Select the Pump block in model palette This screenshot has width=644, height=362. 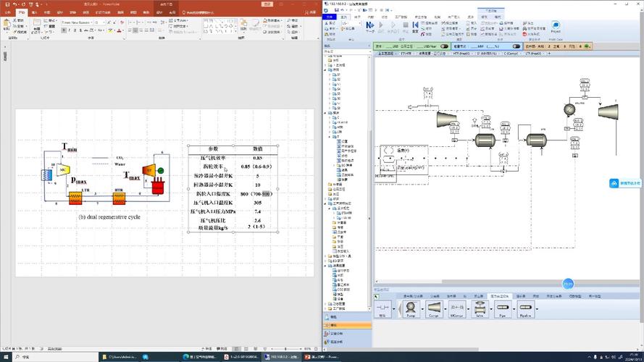coord(411,308)
